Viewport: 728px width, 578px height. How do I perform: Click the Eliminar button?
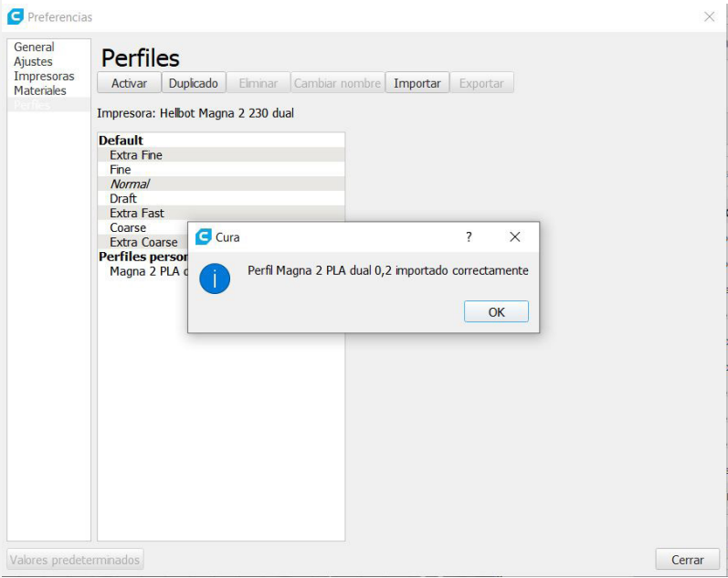[258, 83]
